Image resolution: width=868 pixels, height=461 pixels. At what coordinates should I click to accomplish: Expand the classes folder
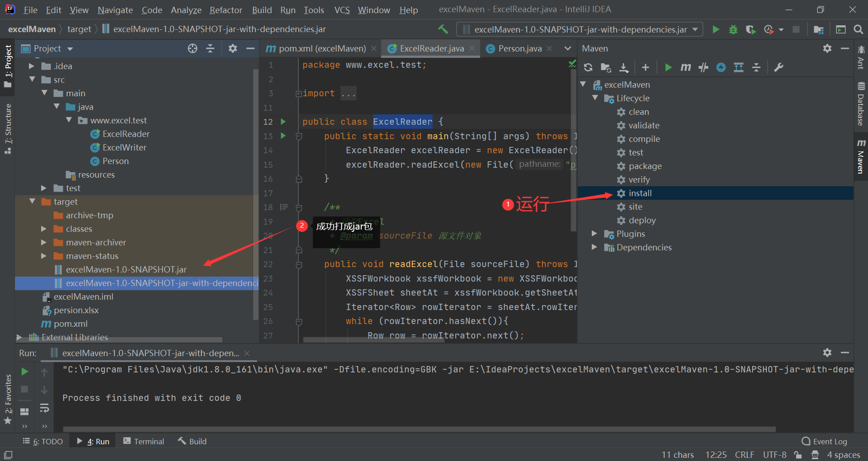point(44,229)
